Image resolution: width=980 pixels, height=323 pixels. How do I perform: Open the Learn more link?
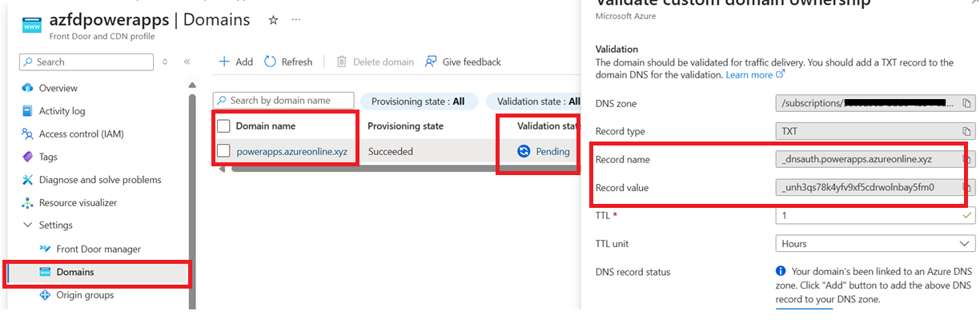(x=755, y=74)
